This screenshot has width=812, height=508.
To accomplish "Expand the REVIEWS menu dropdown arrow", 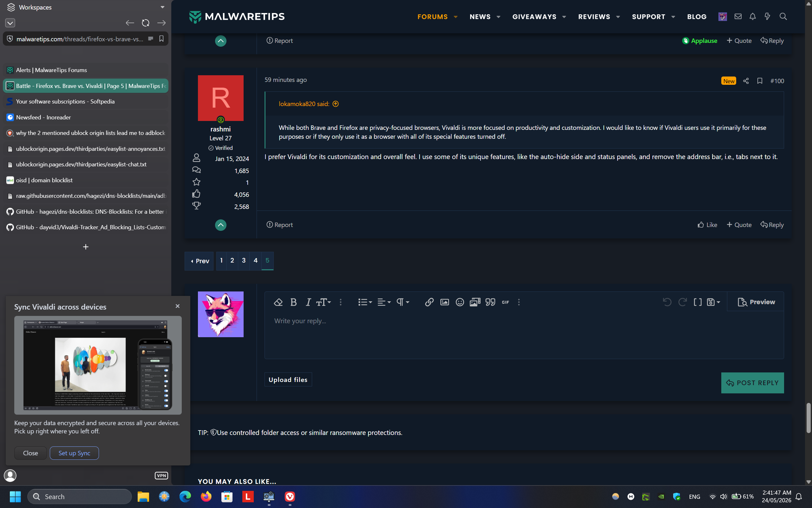I will (x=618, y=17).
